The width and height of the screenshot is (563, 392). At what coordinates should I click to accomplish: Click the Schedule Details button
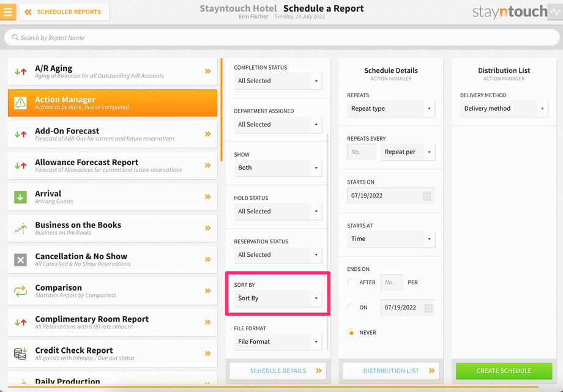pos(278,371)
